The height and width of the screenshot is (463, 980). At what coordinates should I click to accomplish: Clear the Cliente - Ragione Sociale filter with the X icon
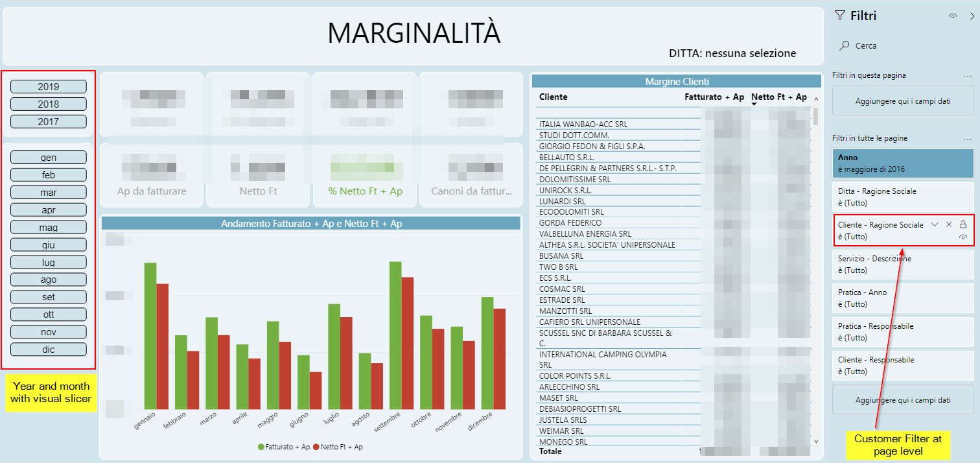[949, 224]
